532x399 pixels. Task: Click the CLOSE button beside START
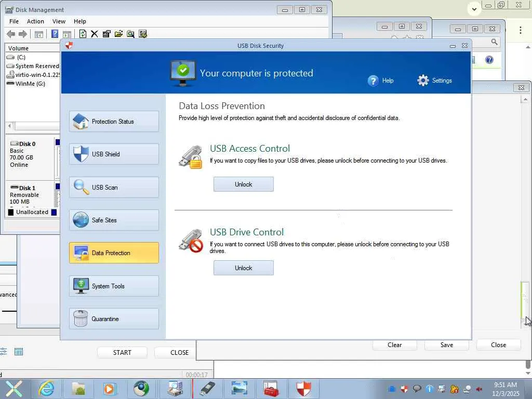pyautogui.click(x=176, y=353)
